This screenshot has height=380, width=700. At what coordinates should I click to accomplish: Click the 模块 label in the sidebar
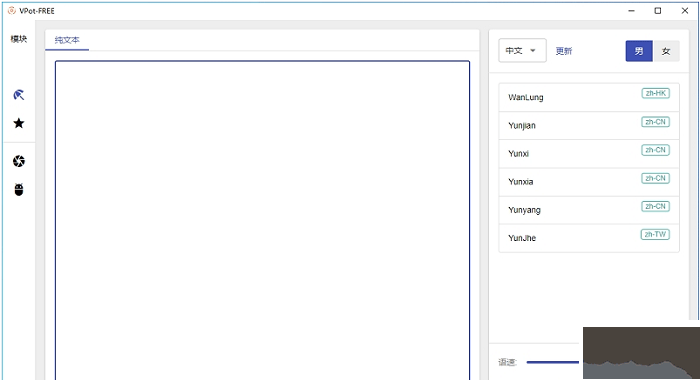[x=19, y=39]
